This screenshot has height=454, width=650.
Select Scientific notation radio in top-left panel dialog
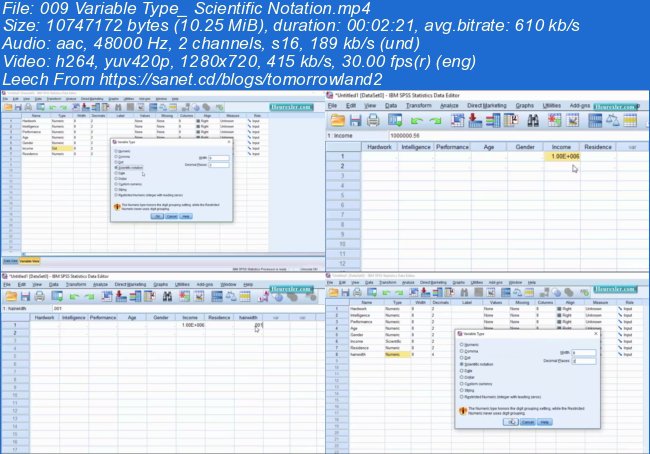(116, 168)
